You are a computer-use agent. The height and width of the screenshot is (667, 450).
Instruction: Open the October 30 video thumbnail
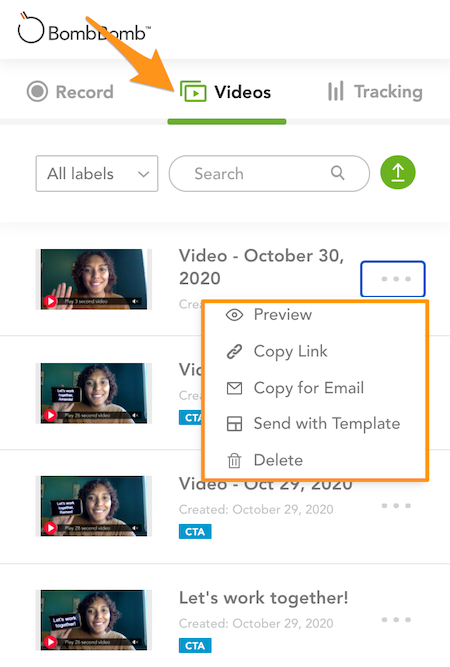[94, 279]
